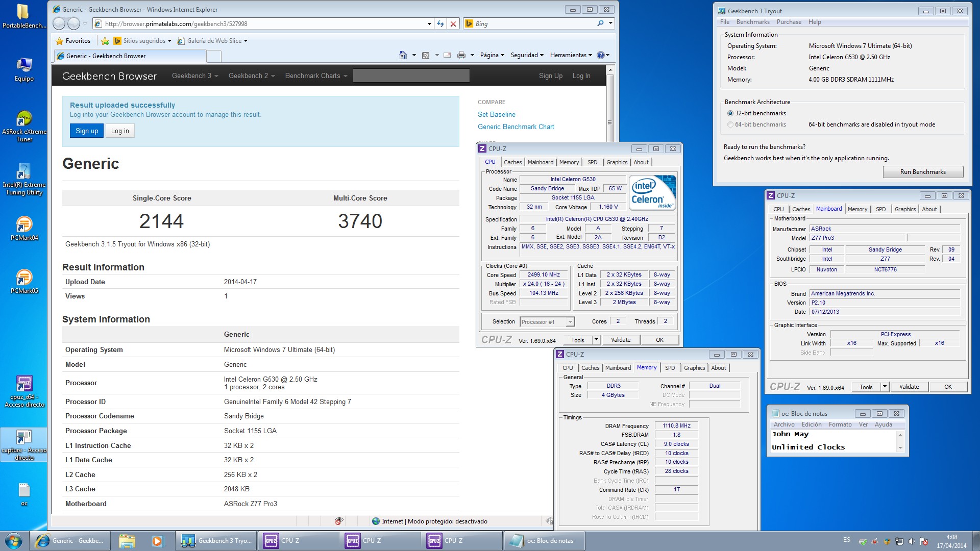980x551 pixels.
Task: Open the Geekbench 3 navigation dropdown
Action: coord(195,76)
